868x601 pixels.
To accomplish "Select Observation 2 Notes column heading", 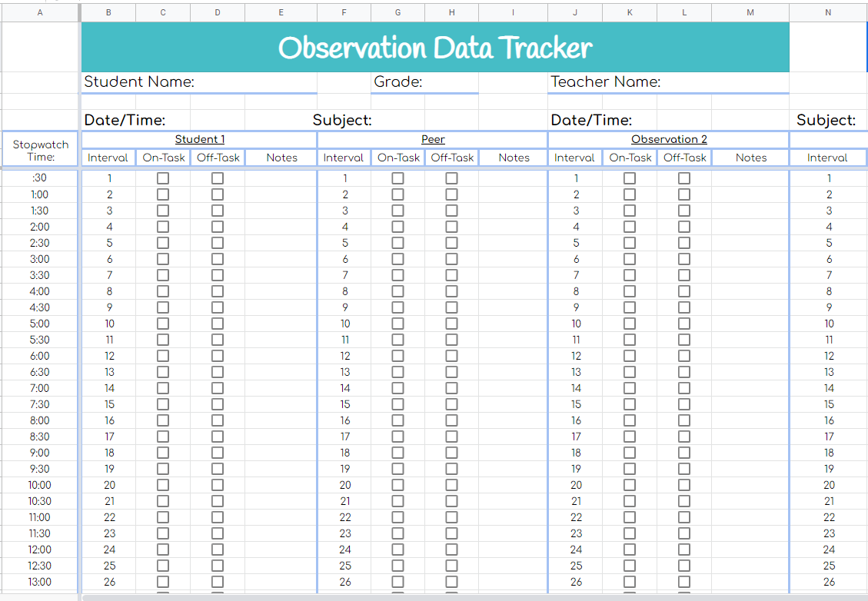I will click(x=750, y=158).
